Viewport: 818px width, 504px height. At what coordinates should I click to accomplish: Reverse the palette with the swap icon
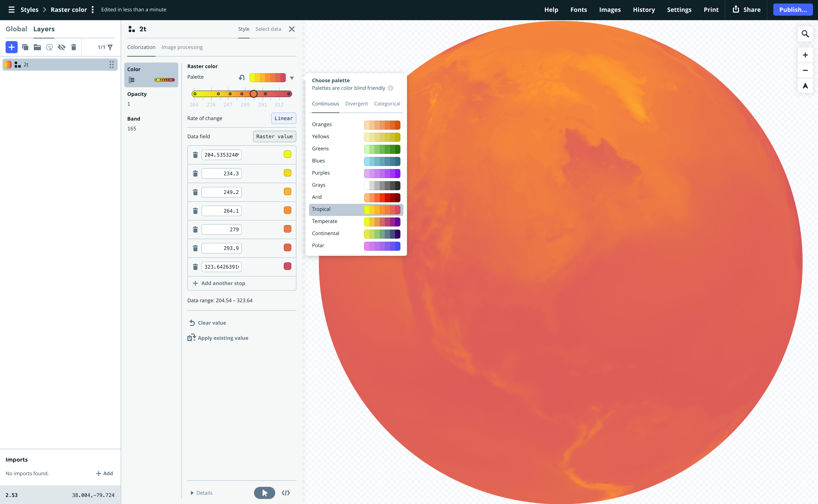[242, 77]
